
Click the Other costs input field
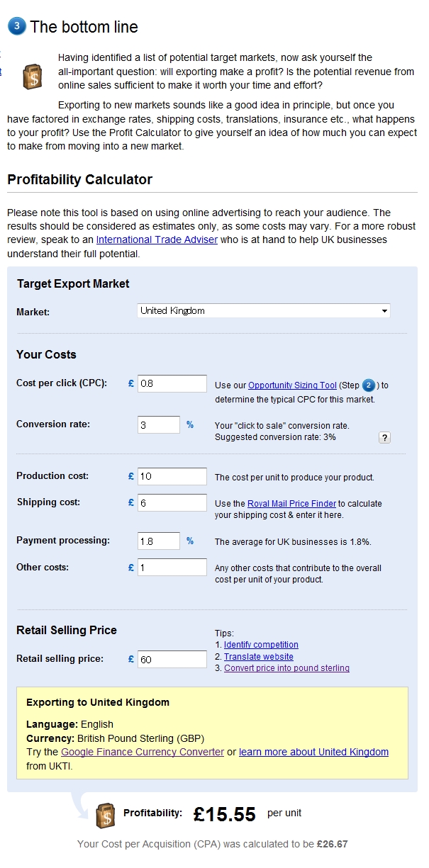click(172, 568)
